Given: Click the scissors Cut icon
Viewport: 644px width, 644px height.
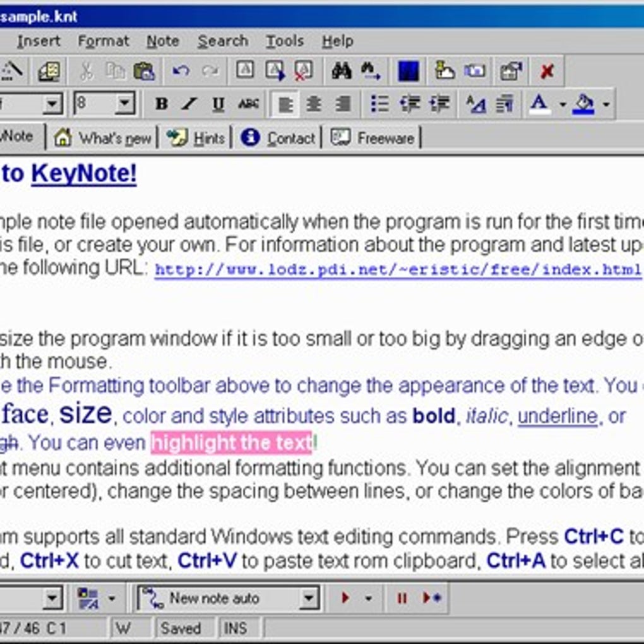Looking at the screenshot, I should coord(86,71).
